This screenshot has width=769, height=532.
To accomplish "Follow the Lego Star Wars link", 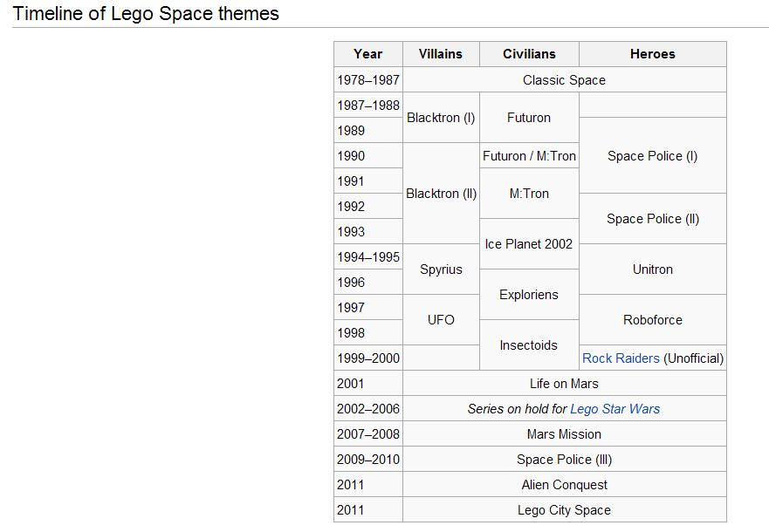I will [615, 409].
